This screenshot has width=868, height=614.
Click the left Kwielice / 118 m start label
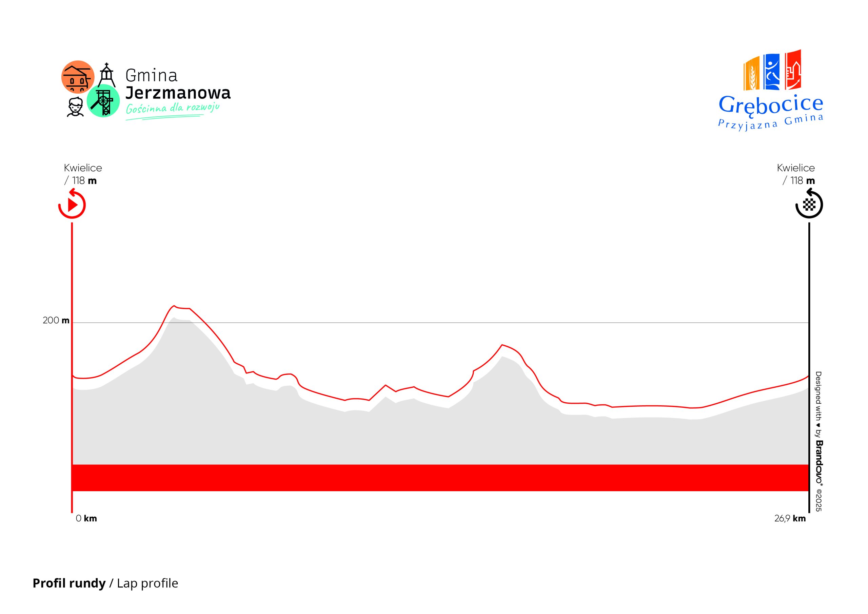(82, 174)
